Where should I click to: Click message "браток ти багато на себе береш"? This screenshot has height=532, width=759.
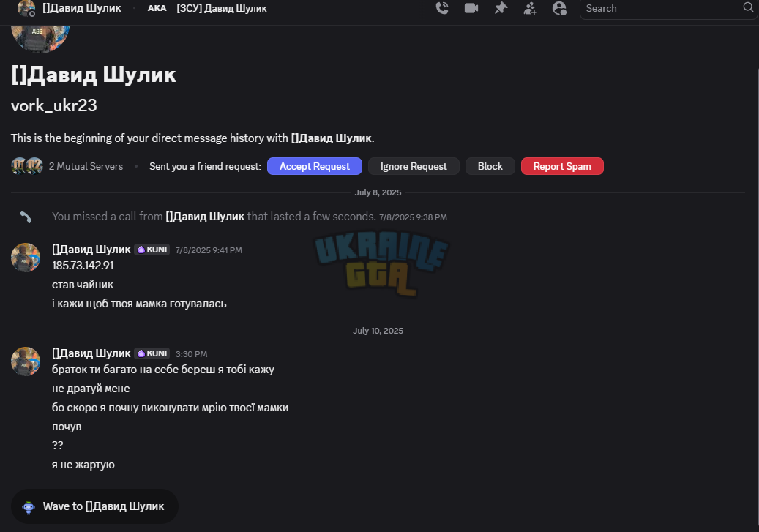pos(163,370)
